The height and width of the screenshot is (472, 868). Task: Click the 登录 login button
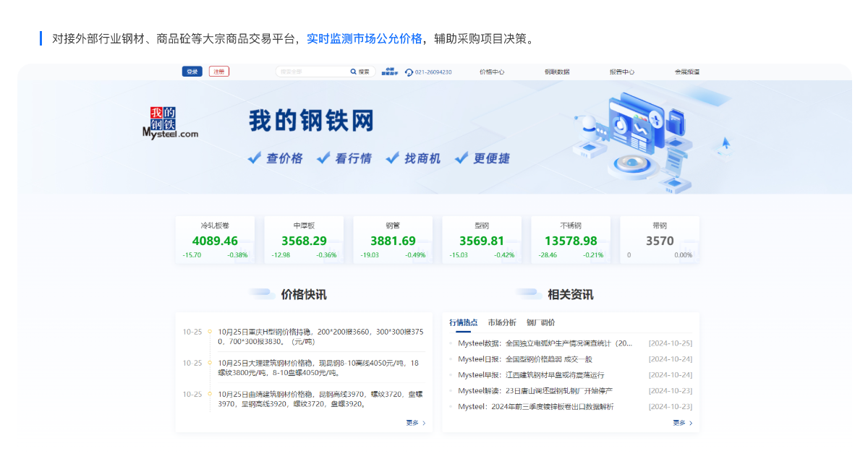[x=192, y=72]
